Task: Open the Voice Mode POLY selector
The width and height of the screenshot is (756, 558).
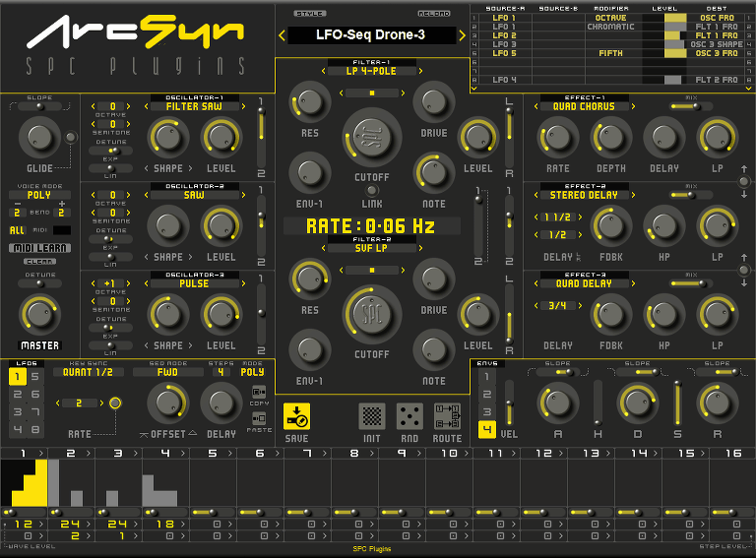Action: [x=39, y=195]
